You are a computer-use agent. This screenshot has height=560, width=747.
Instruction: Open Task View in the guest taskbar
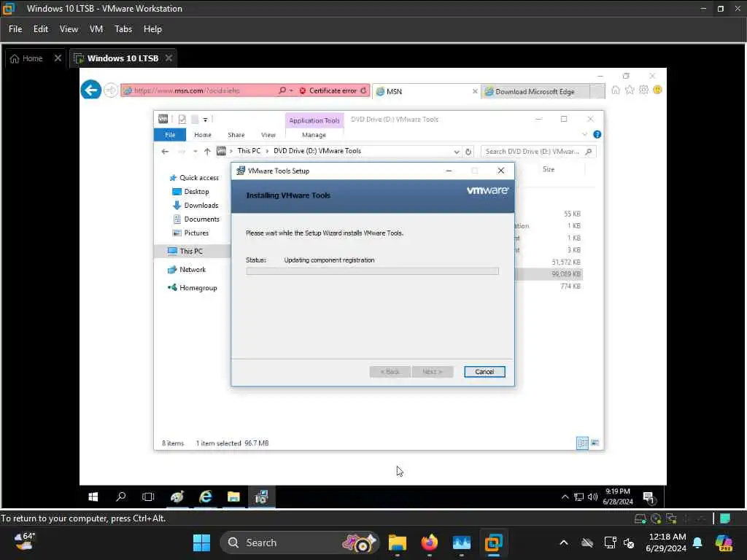[x=148, y=497]
